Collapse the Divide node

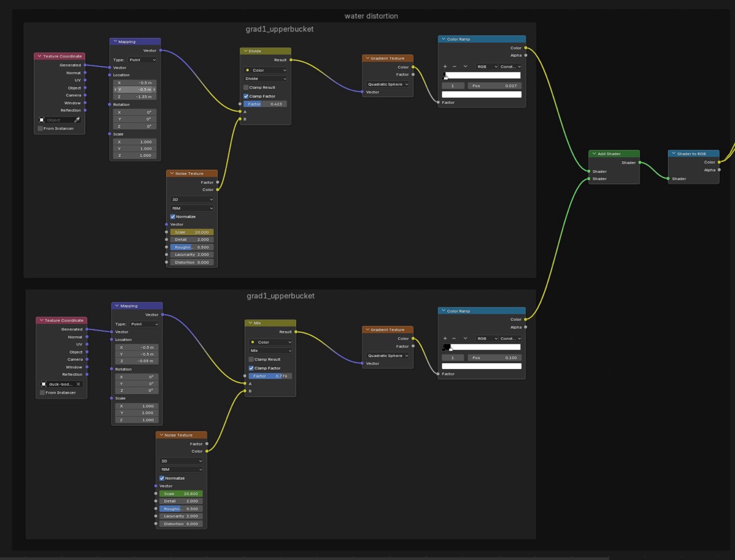(x=245, y=51)
